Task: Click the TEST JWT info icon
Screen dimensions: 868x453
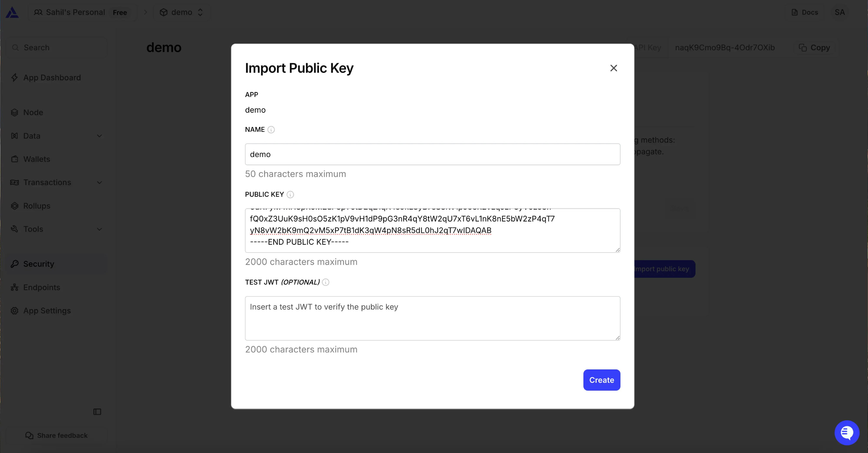Action: (325, 282)
